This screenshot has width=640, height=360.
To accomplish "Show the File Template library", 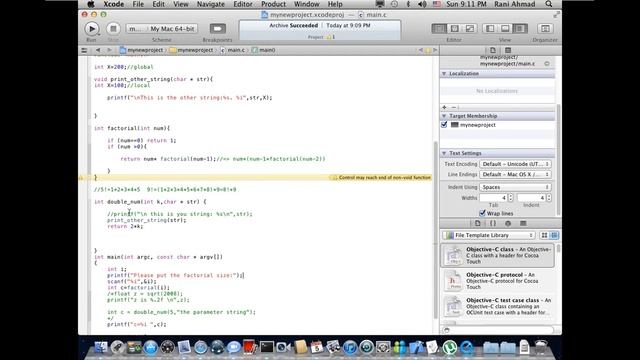I will (x=478, y=223).
